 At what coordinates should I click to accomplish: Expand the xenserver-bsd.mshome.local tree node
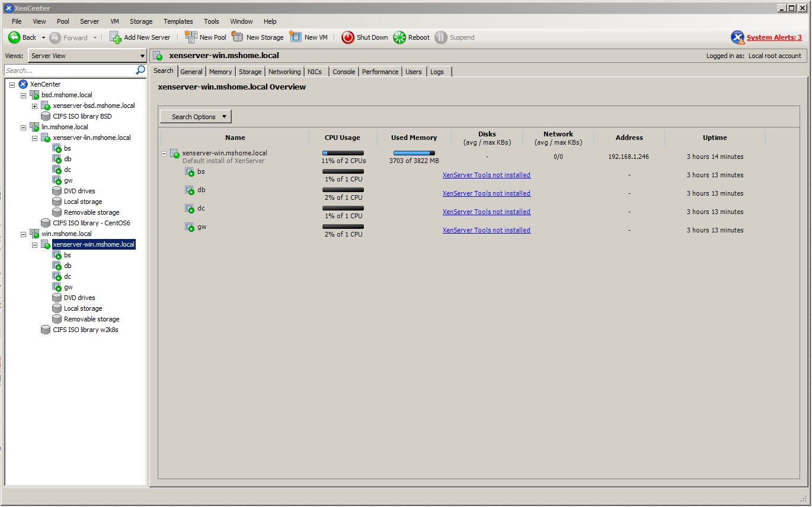tap(34, 106)
